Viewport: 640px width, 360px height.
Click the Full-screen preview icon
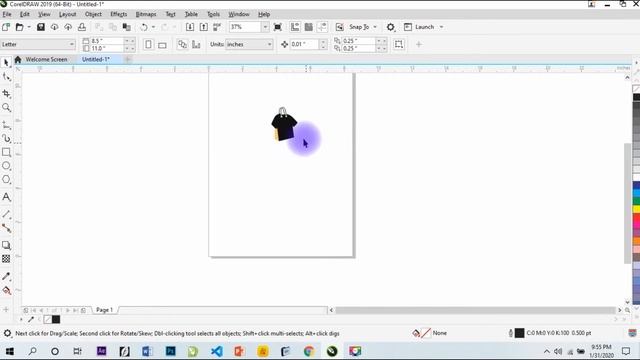[x=278, y=27]
